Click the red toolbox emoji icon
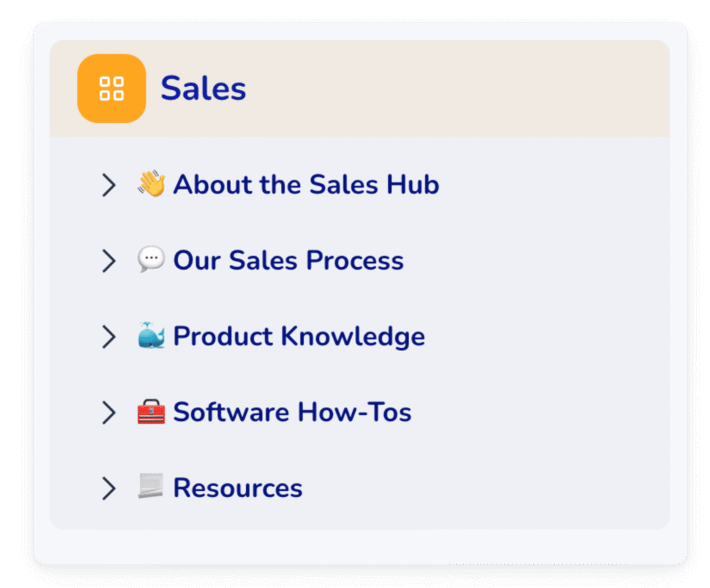Screen dimensions: 710x588 151,411
